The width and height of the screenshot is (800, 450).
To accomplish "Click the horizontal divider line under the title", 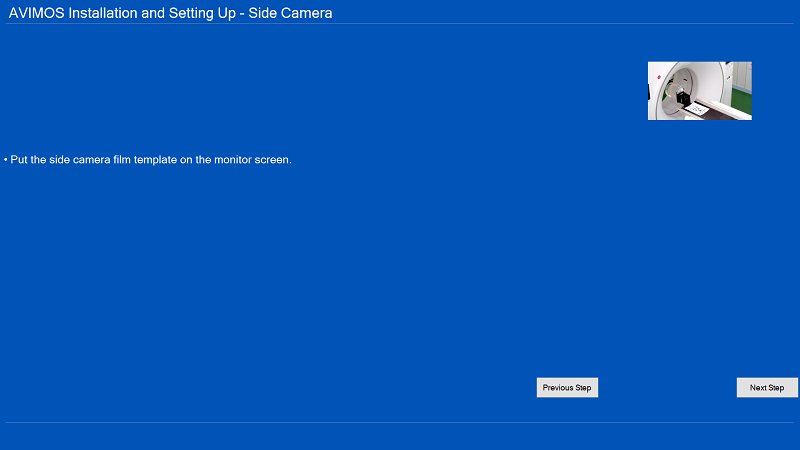I will point(400,24).
